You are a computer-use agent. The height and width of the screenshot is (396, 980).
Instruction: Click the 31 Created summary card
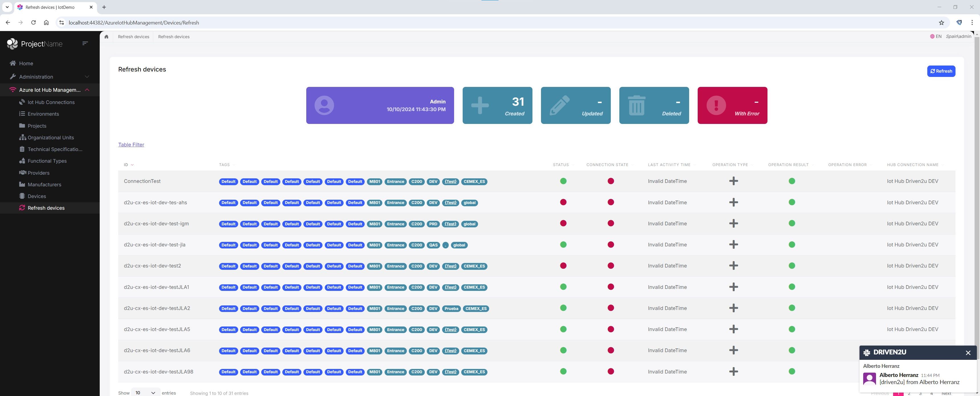click(497, 105)
